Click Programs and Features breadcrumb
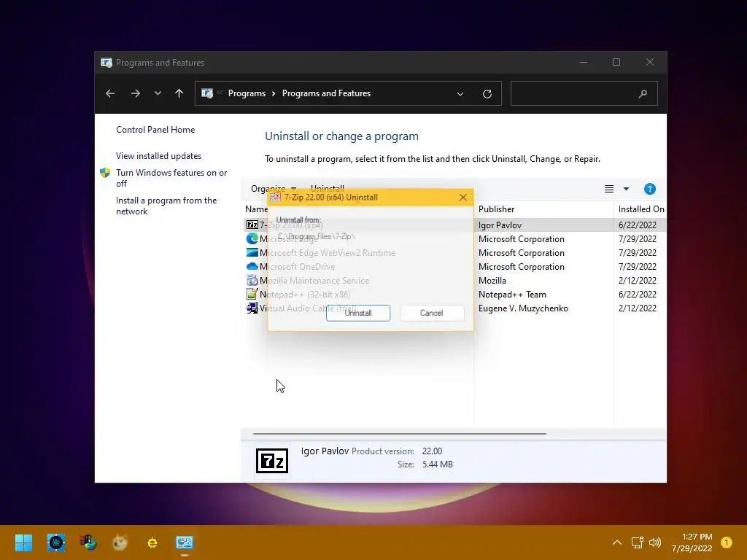Viewport: 747px width, 560px height. (x=326, y=93)
